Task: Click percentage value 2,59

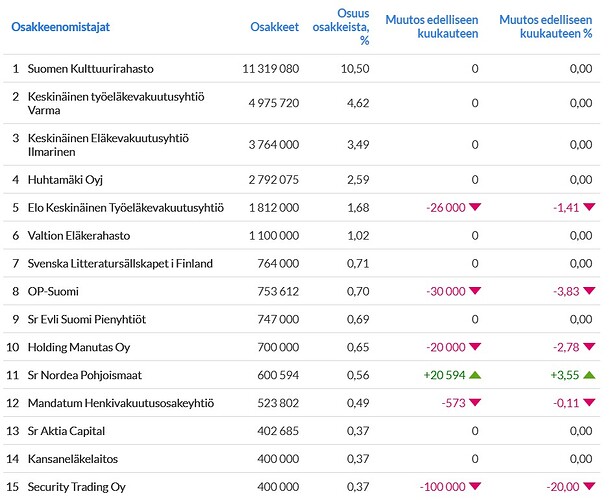Action: [358, 180]
